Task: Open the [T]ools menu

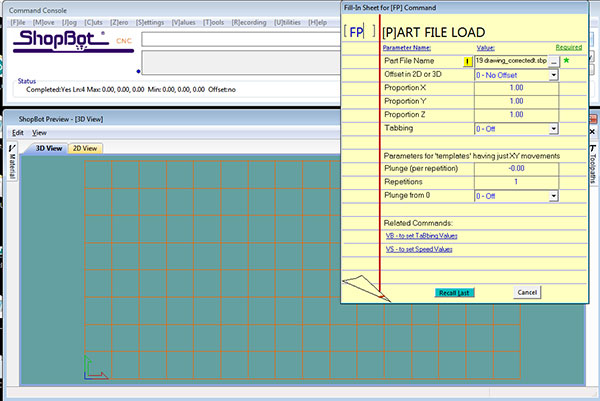Action: [x=214, y=23]
